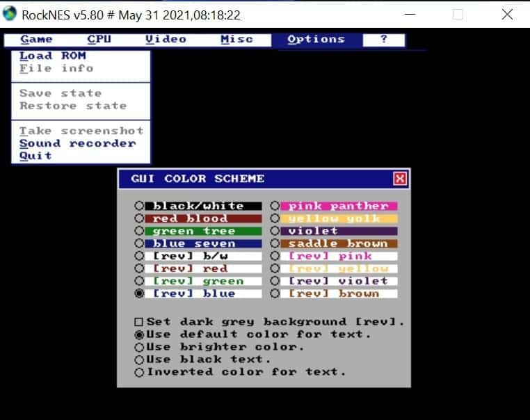Select pink panther radio button
This screenshot has width=530, height=420.
pos(275,205)
